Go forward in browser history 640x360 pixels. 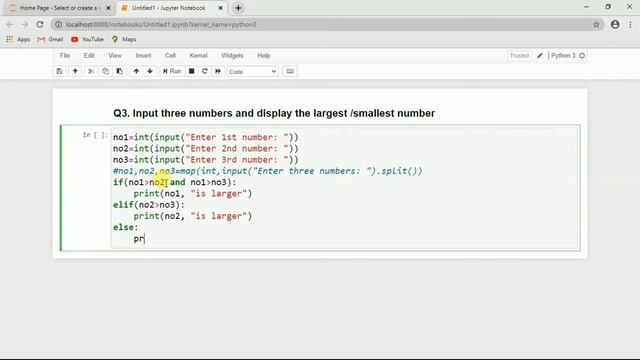point(25,24)
